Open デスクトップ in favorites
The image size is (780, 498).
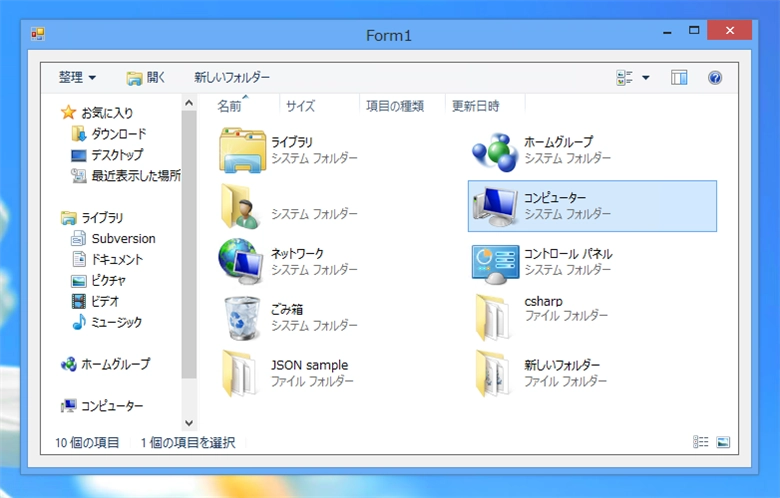pyautogui.click(x=117, y=155)
